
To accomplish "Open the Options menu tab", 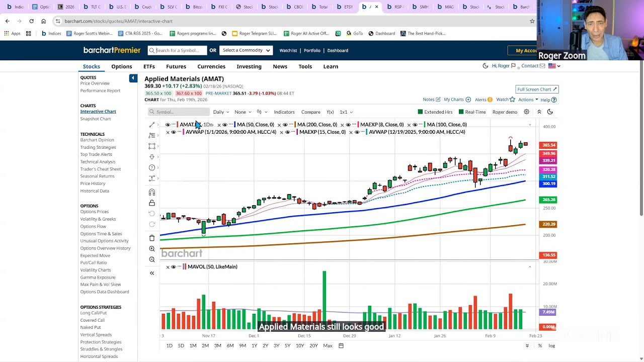I will (x=122, y=66).
